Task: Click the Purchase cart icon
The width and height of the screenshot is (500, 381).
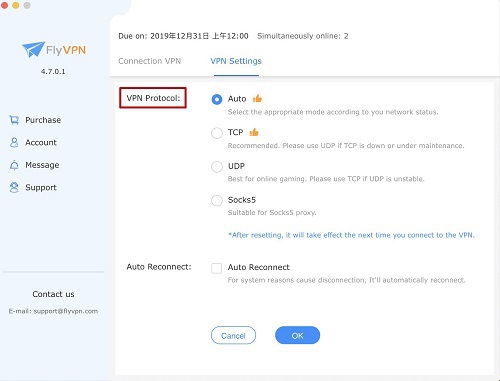Action: tap(14, 120)
